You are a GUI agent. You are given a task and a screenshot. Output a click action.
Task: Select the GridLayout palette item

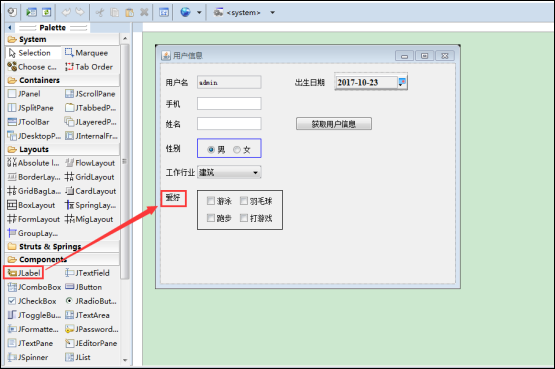[90, 177]
